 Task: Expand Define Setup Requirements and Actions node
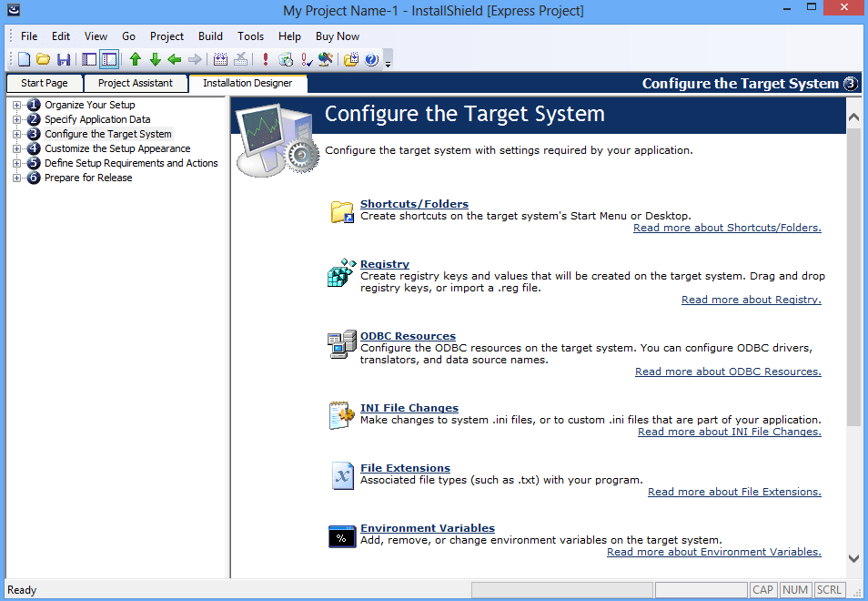click(x=16, y=163)
